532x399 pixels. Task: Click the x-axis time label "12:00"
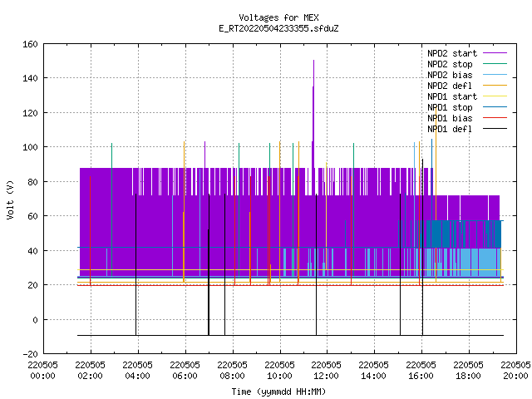coord(327,376)
